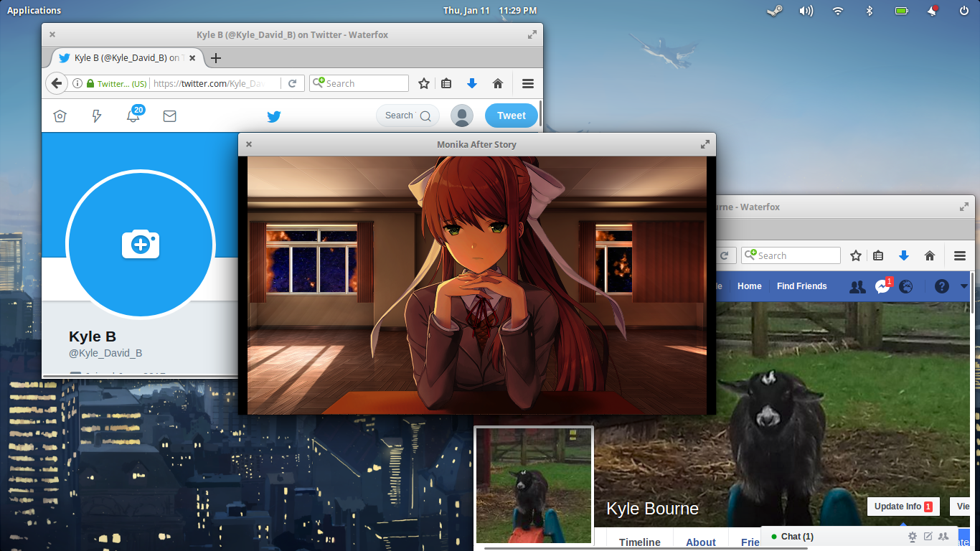The width and height of the screenshot is (980, 551).
Task: Open Twitter home icon in Twitter window
Action: tap(60, 116)
